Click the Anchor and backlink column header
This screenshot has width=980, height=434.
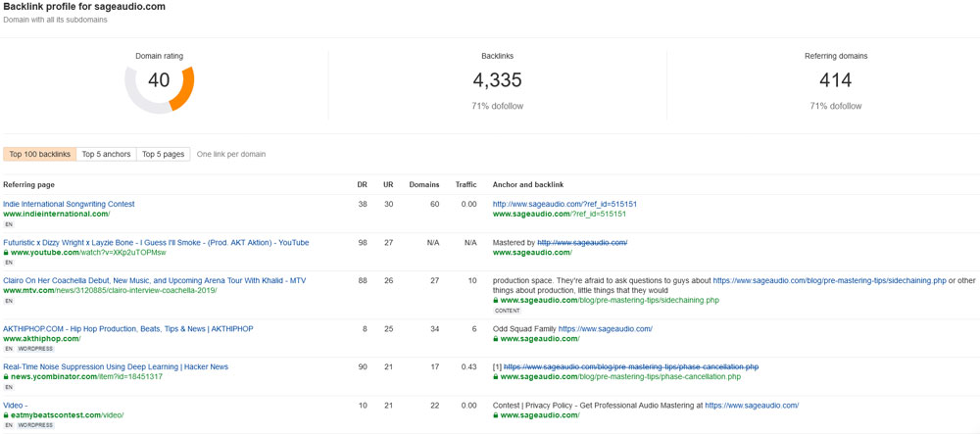pos(528,185)
